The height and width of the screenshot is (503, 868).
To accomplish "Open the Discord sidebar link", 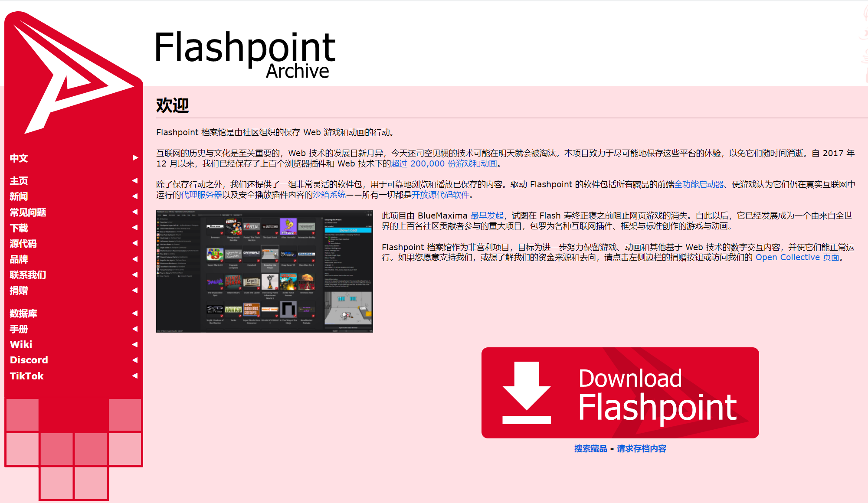I will [29, 360].
